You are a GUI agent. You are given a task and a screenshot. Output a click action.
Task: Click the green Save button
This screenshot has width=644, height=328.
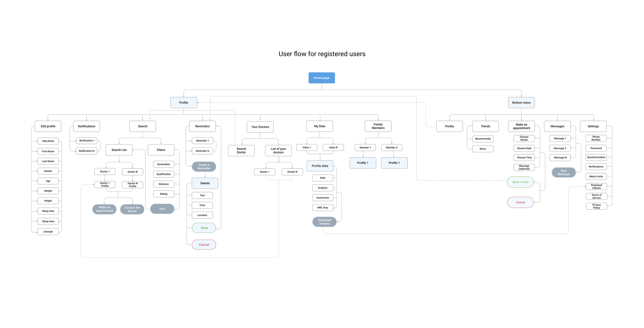[x=204, y=228]
